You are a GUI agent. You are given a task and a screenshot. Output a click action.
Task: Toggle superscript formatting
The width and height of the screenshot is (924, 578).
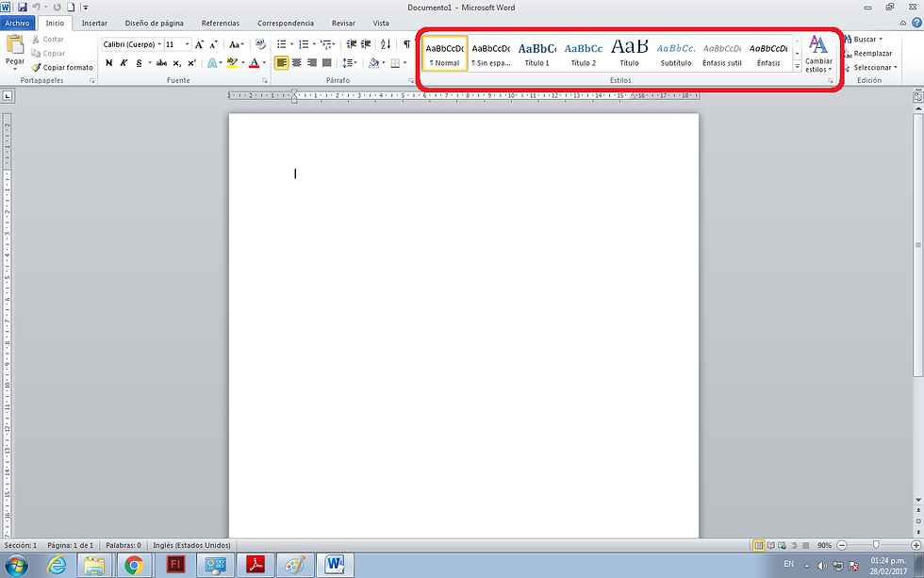point(191,63)
